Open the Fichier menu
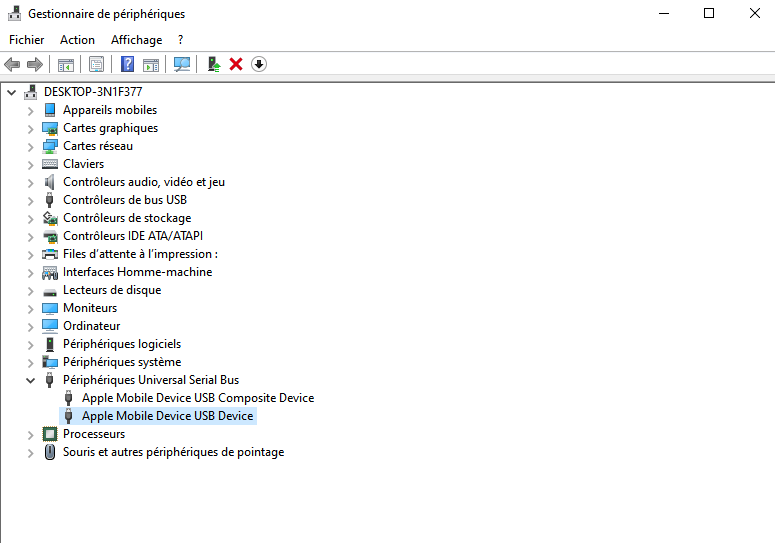 click(x=27, y=40)
